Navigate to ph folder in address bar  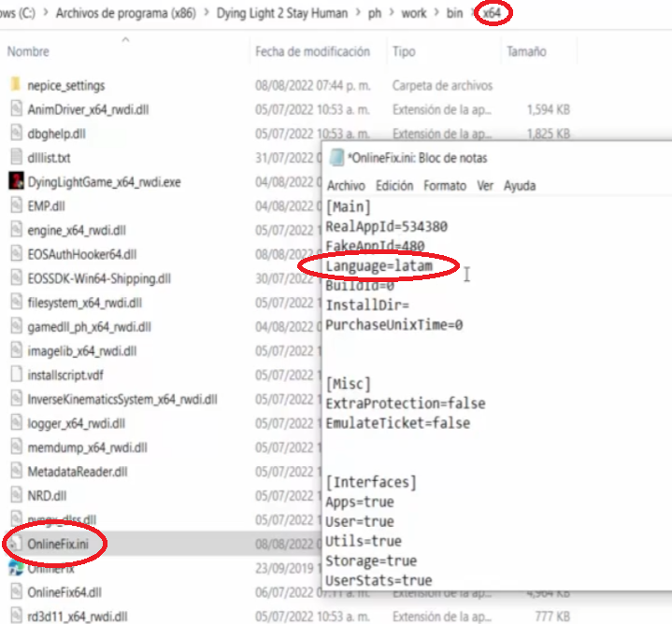coord(375,13)
